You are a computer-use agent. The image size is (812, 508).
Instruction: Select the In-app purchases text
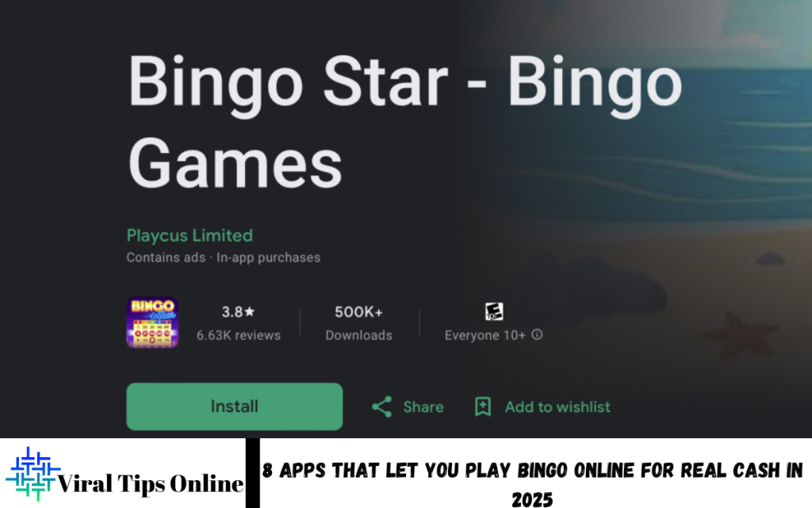click(x=268, y=258)
